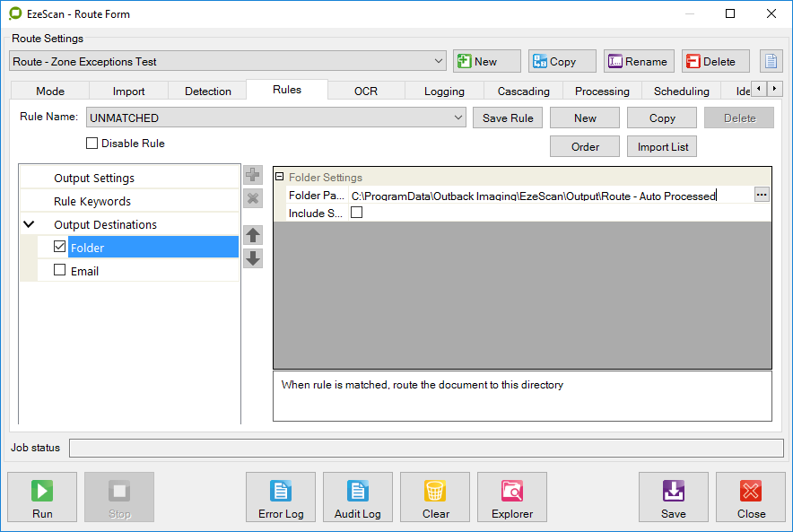Click the Clear trash bin icon
793x532 pixels.
coord(435,497)
